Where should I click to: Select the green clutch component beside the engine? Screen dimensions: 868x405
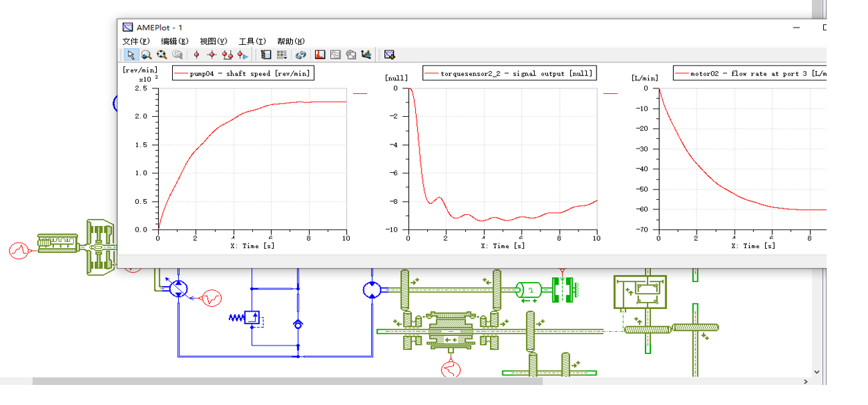pyautogui.click(x=101, y=247)
